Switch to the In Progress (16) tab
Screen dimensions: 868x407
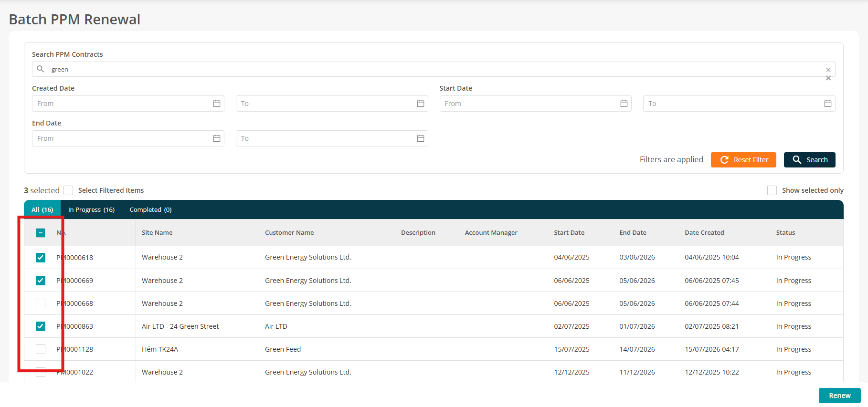click(x=91, y=209)
